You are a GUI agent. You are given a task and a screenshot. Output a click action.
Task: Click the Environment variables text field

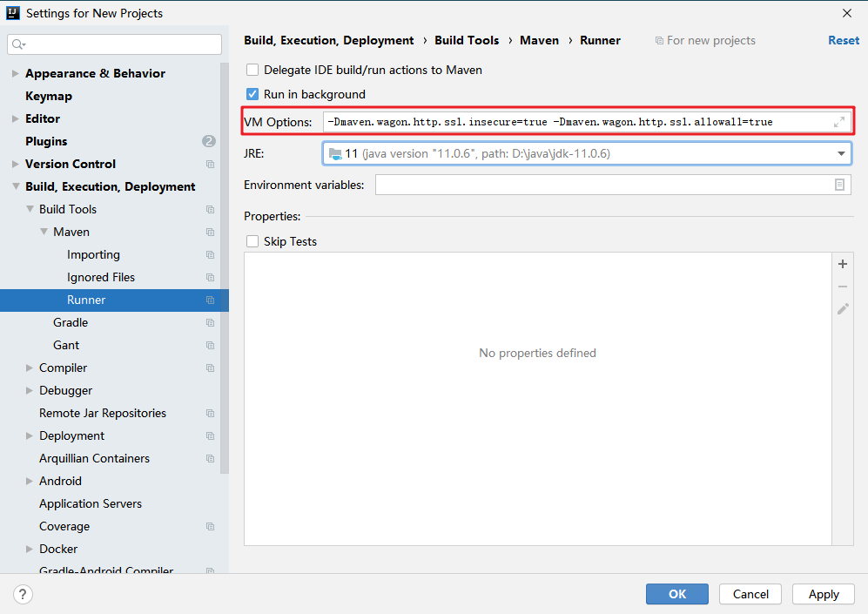(609, 185)
